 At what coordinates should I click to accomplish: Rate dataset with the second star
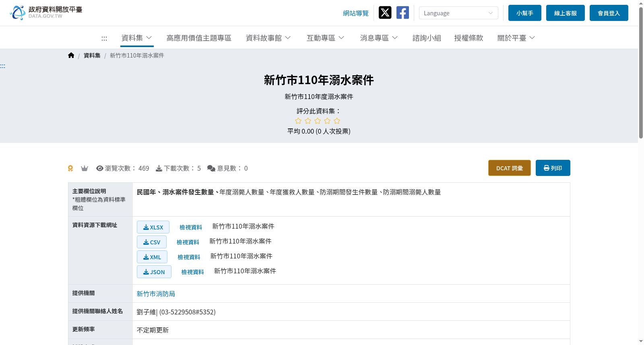click(x=308, y=121)
